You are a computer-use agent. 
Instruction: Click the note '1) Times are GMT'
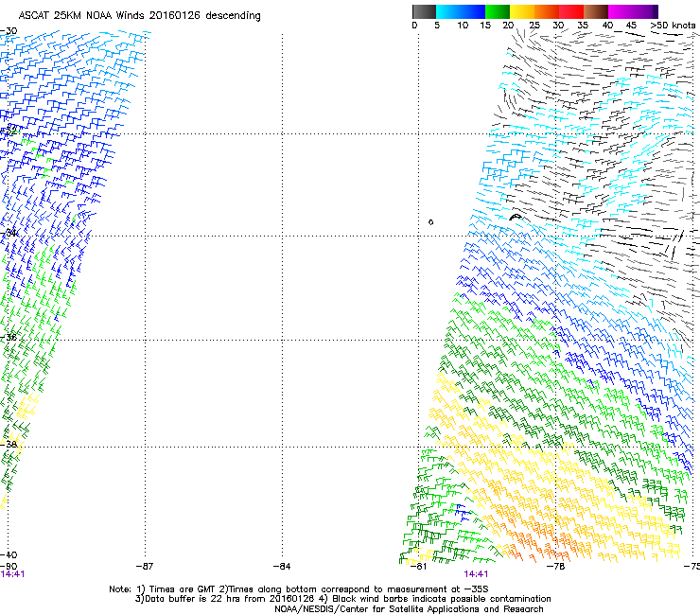[176, 589]
